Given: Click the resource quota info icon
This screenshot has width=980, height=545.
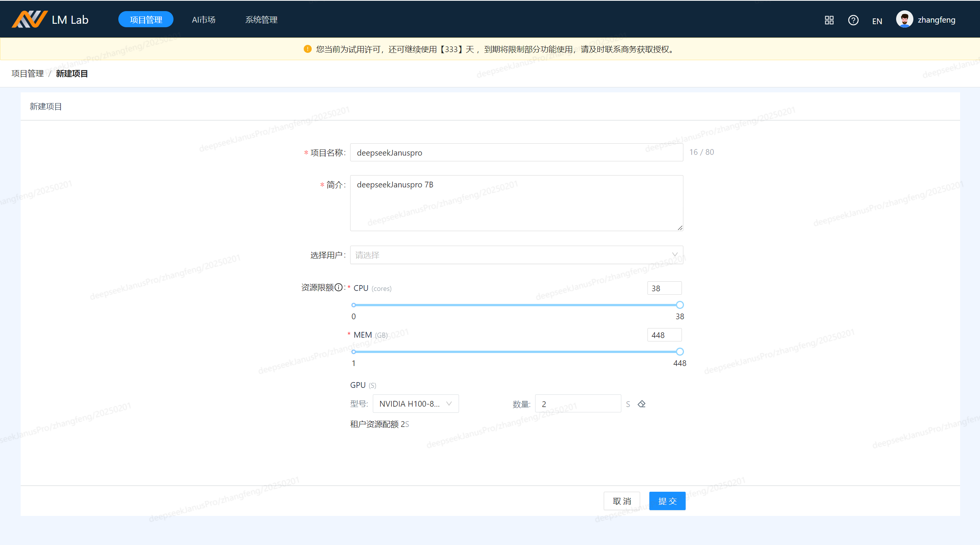Looking at the screenshot, I should tap(339, 287).
